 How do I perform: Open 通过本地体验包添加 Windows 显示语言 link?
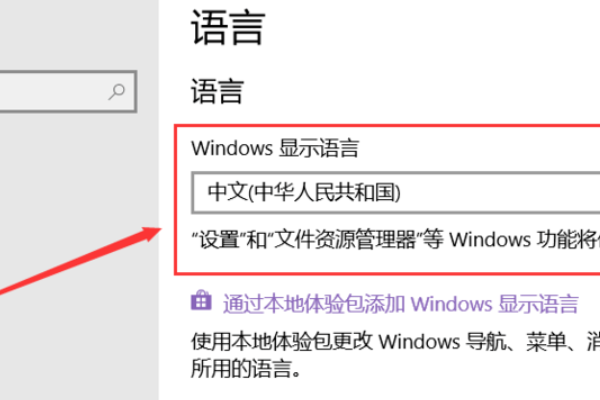pos(400,304)
